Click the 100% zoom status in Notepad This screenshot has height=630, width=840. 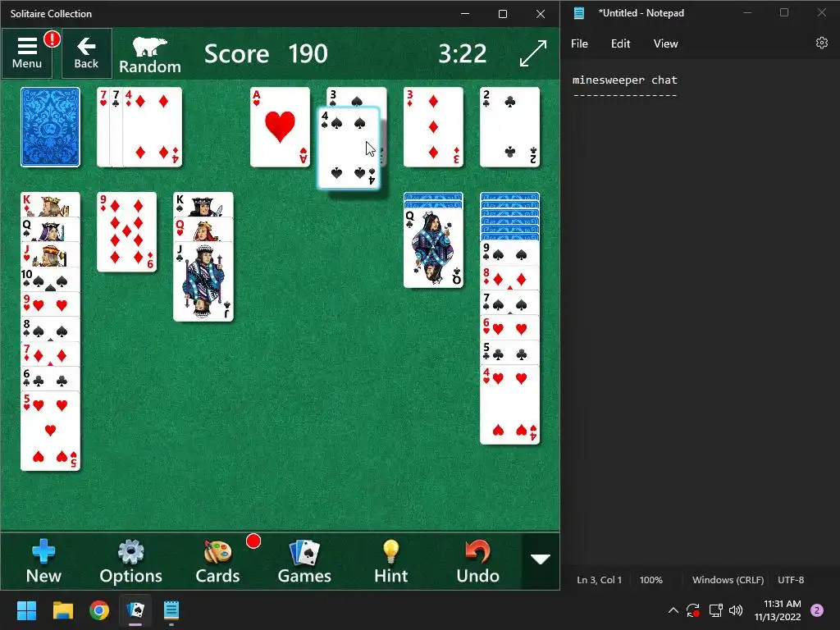(651, 580)
